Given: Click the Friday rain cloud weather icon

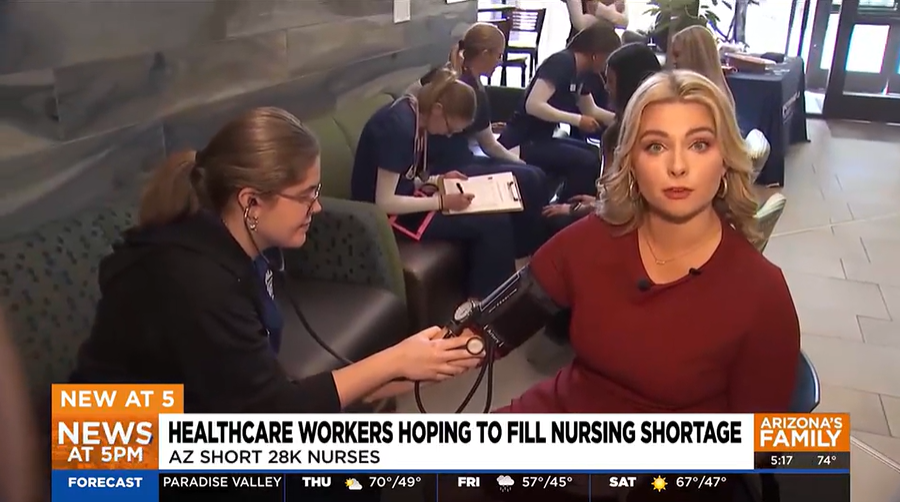Looking at the screenshot, I should coord(506,483).
